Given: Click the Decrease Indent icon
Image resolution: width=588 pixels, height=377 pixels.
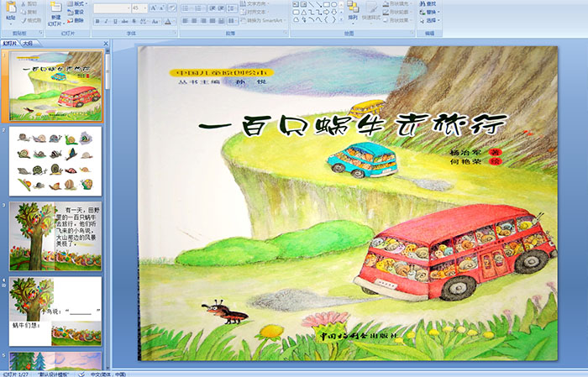Looking at the screenshot, I should pos(213,8).
